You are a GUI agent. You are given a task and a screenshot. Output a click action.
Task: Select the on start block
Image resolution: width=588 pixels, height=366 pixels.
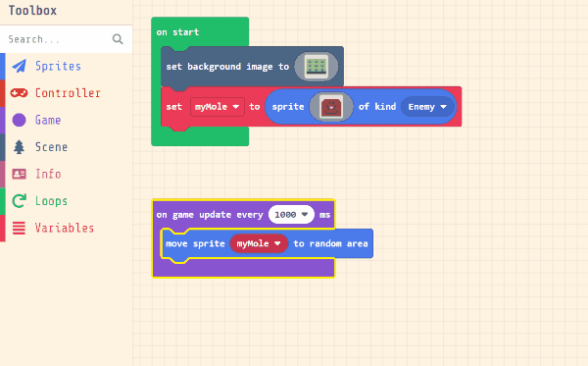[x=177, y=32]
